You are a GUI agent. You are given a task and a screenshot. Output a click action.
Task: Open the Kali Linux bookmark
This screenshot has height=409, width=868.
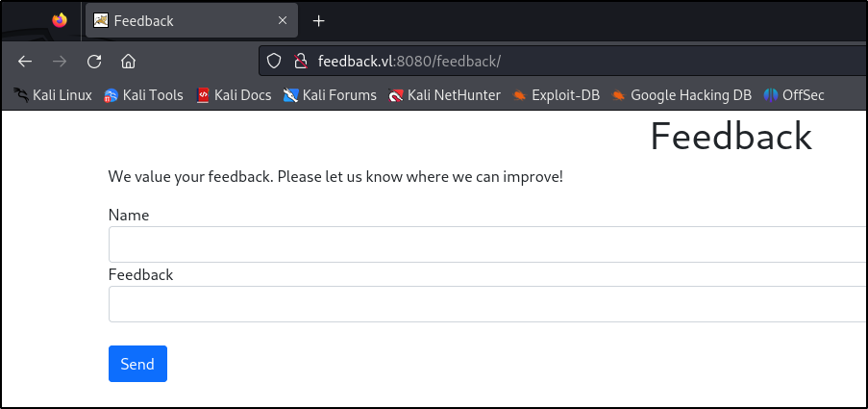pos(53,95)
